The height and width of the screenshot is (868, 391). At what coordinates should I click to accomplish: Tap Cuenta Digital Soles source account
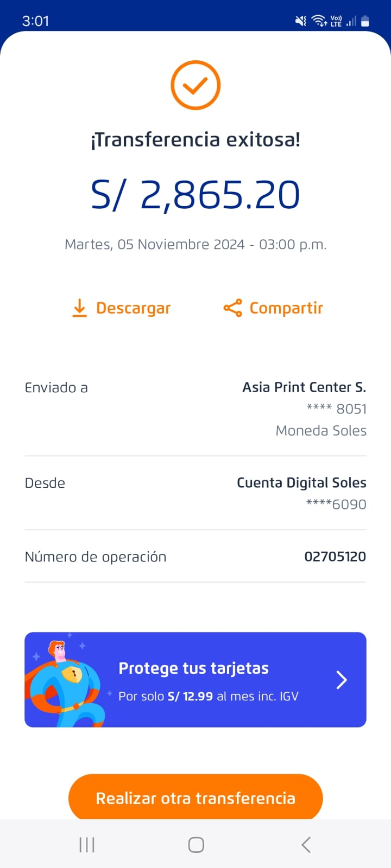(x=301, y=483)
